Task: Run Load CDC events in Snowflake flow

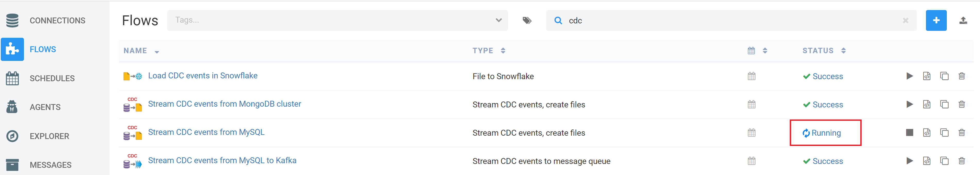Action: tap(909, 76)
